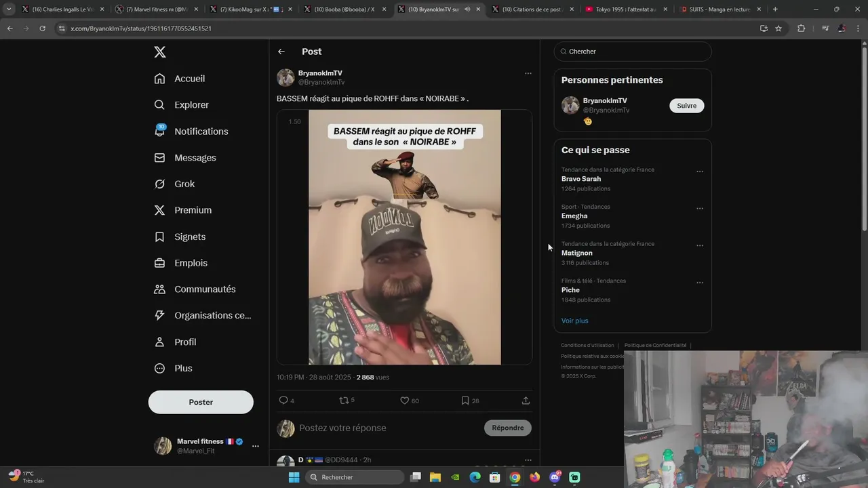The height and width of the screenshot is (488, 868).
Task: Switch to the Booba (@booba) tab
Action: coord(344,9)
